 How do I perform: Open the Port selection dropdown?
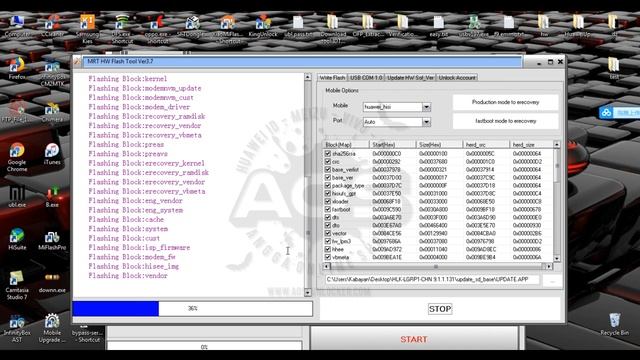(426, 122)
